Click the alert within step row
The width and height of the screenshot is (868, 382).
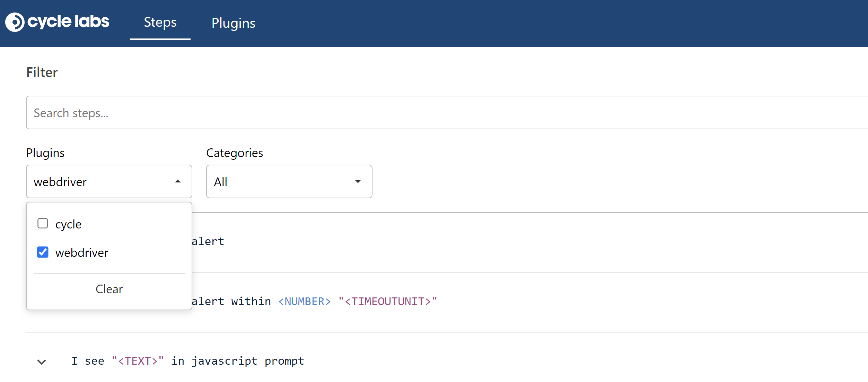coord(312,301)
